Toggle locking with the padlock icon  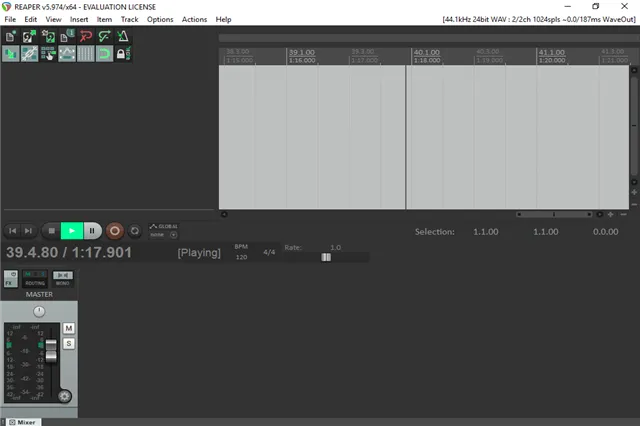coord(122,54)
